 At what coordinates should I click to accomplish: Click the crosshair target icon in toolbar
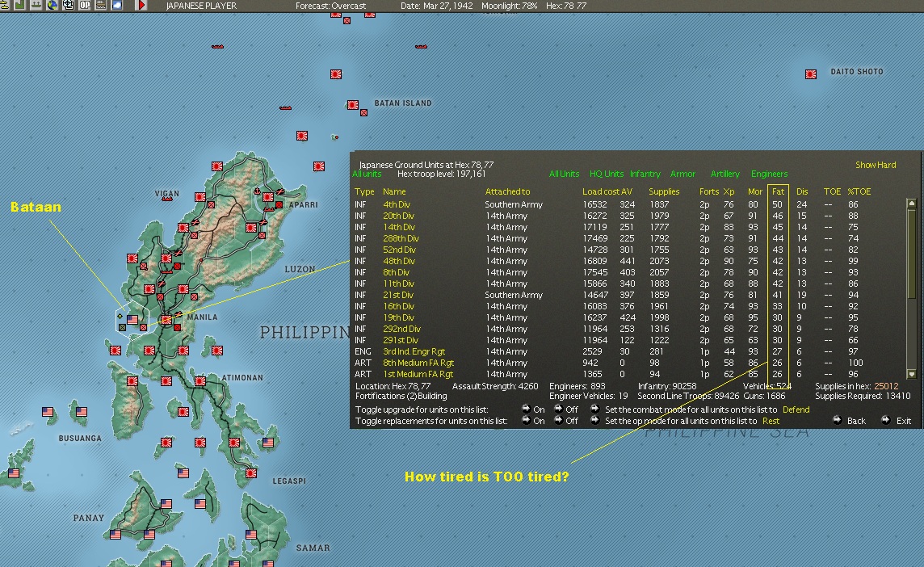click(x=68, y=6)
